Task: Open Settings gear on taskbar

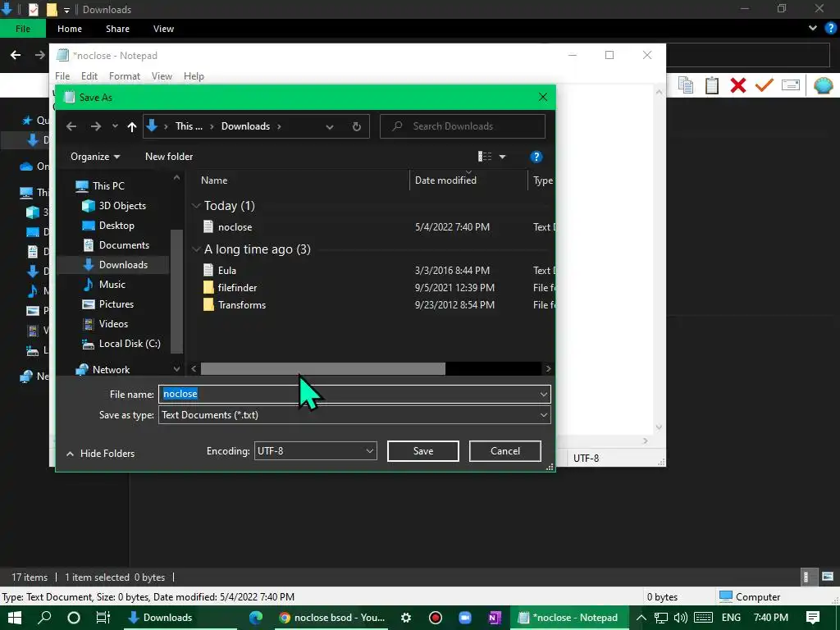Action: pos(406,618)
